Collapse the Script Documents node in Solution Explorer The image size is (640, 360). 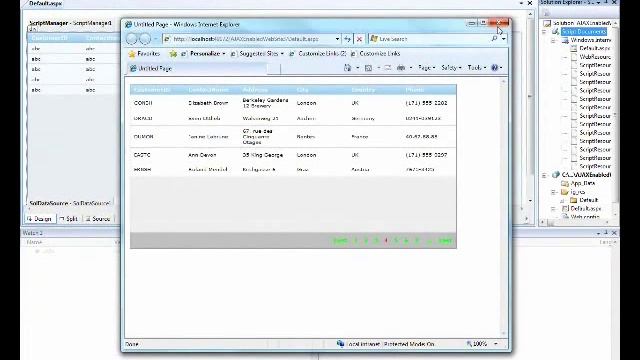(544, 32)
